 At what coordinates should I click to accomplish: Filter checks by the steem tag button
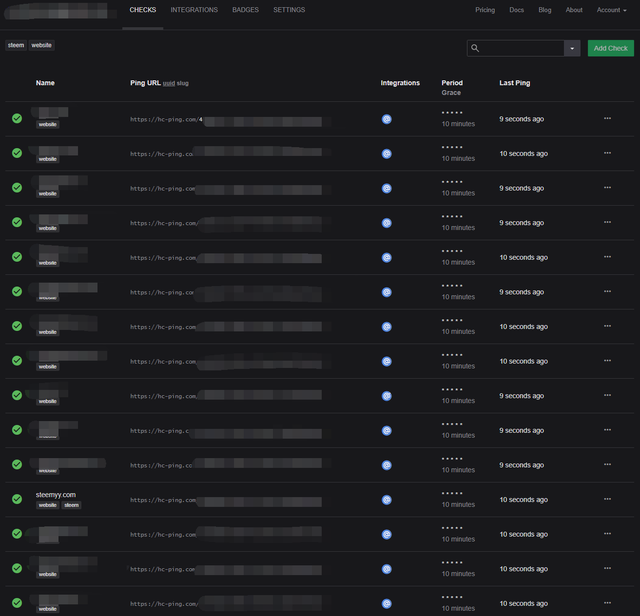[16, 45]
